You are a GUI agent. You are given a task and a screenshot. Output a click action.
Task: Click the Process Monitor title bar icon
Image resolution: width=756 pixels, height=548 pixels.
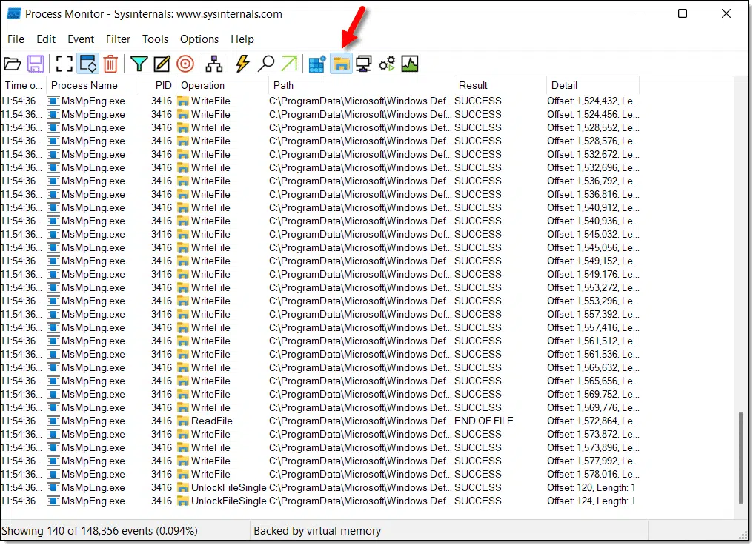coord(13,14)
